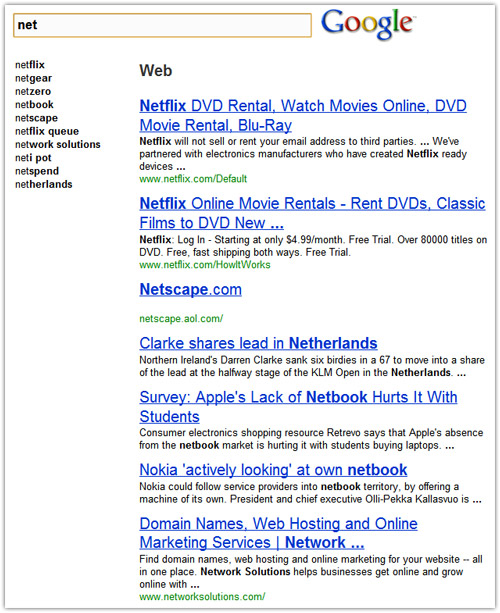
Task: Pick the 'network solutions' suggestion
Action: pyautogui.click(x=58, y=145)
